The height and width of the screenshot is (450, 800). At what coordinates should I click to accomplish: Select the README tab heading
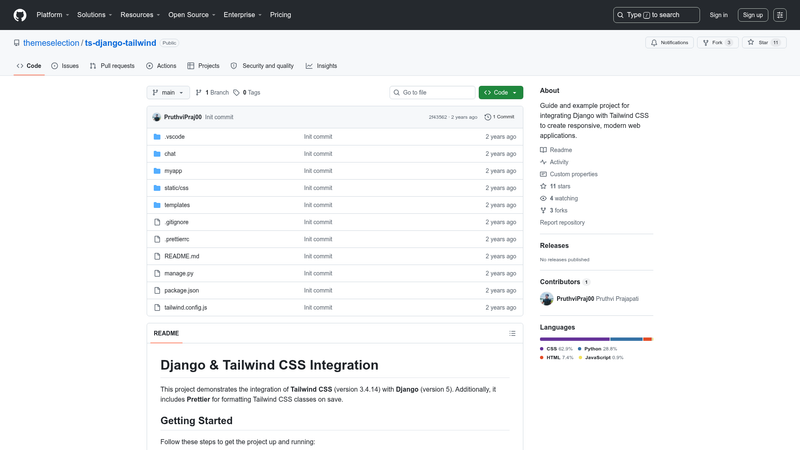(x=166, y=333)
